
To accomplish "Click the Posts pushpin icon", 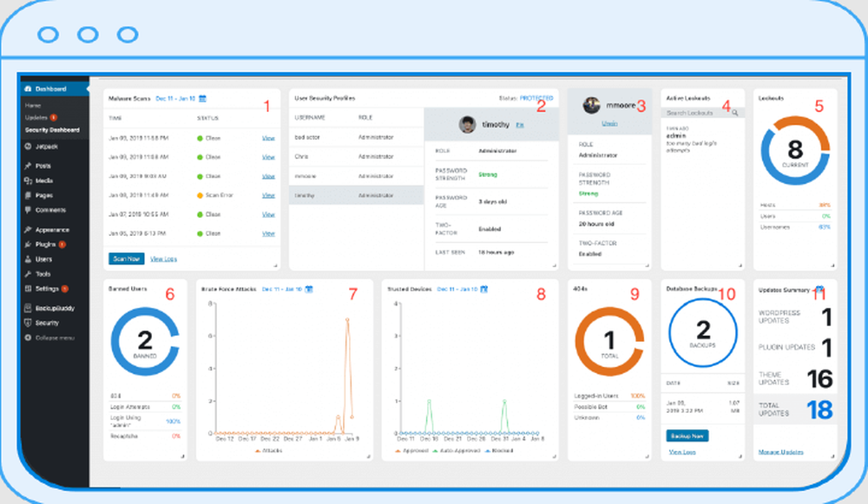I will [x=29, y=166].
